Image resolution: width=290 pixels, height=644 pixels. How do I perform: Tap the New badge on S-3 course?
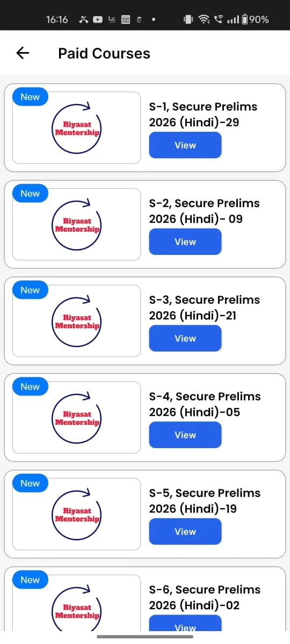click(x=30, y=290)
